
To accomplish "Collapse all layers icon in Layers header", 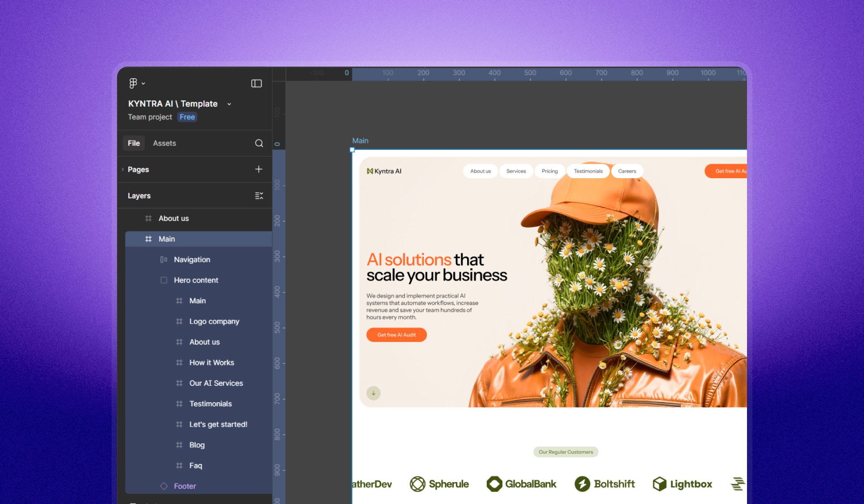I will [259, 196].
